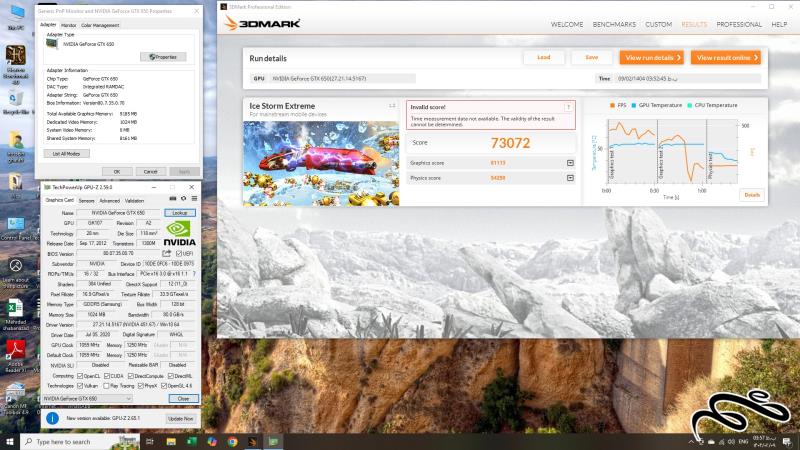Open Adobe Reader desktop icon
The width and height of the screenshot is (800, 450).
pyautogui.click(x=15, y=356)
